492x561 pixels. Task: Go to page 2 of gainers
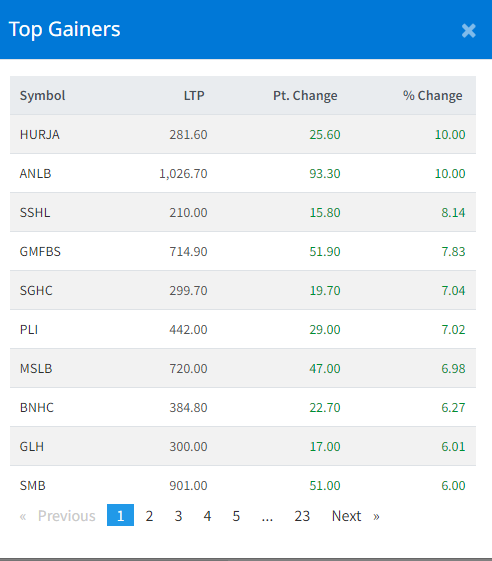click(x=149, y=516)
